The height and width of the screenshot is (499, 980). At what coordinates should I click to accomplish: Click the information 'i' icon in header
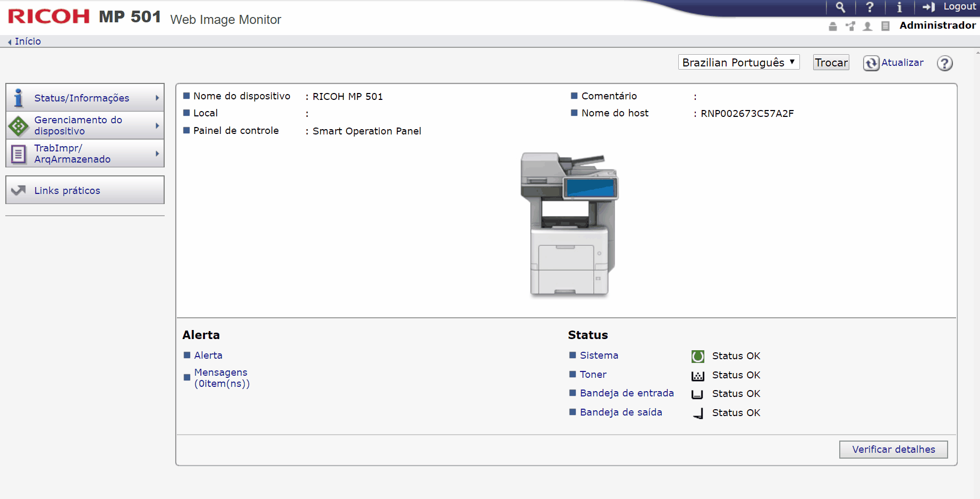(899, 7)
